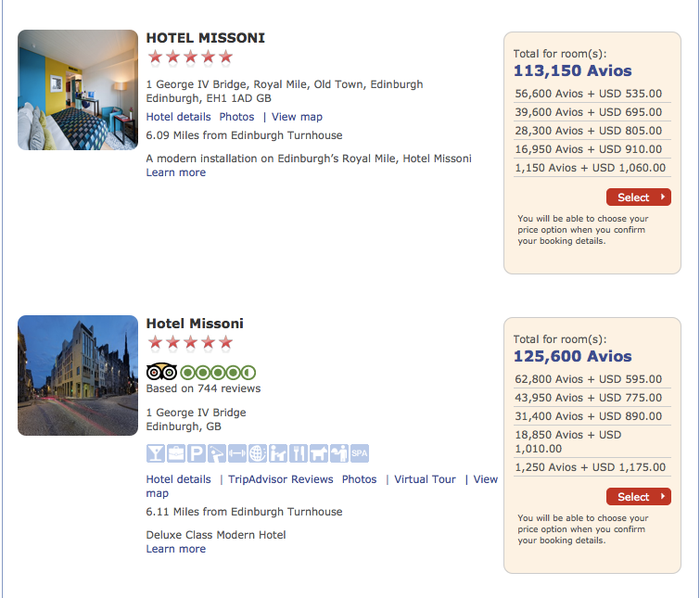Click the cocktail bar amenity icon

156,453
